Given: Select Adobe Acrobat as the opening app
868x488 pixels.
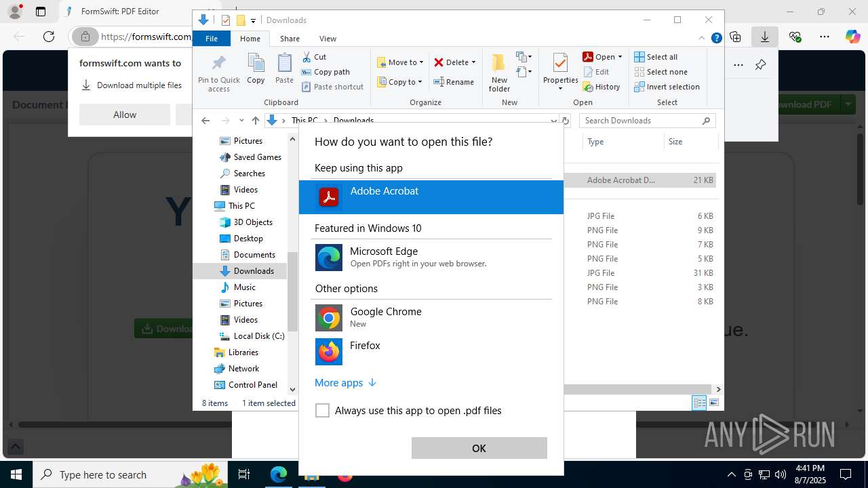Looking at the screenshot, I should pos(431,197).
